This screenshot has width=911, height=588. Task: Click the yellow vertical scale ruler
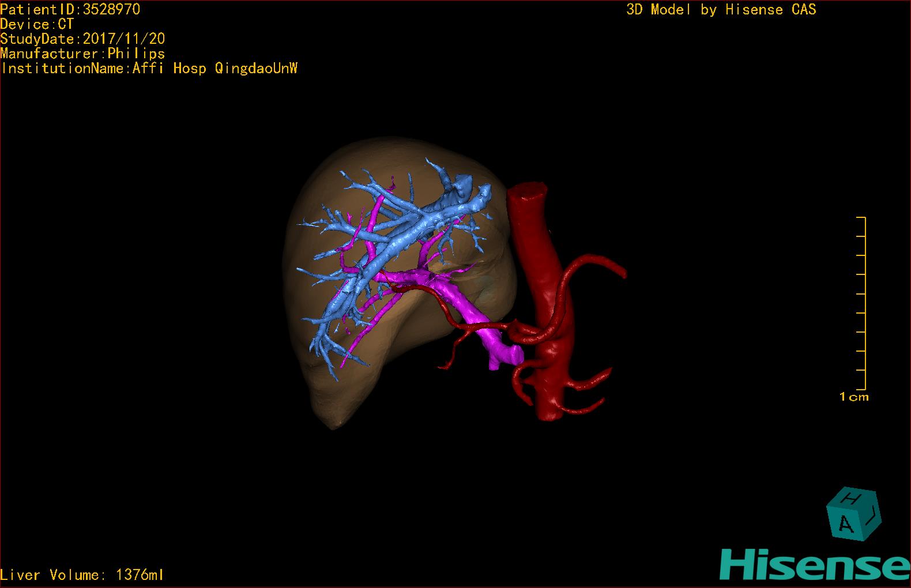point(864,303)
